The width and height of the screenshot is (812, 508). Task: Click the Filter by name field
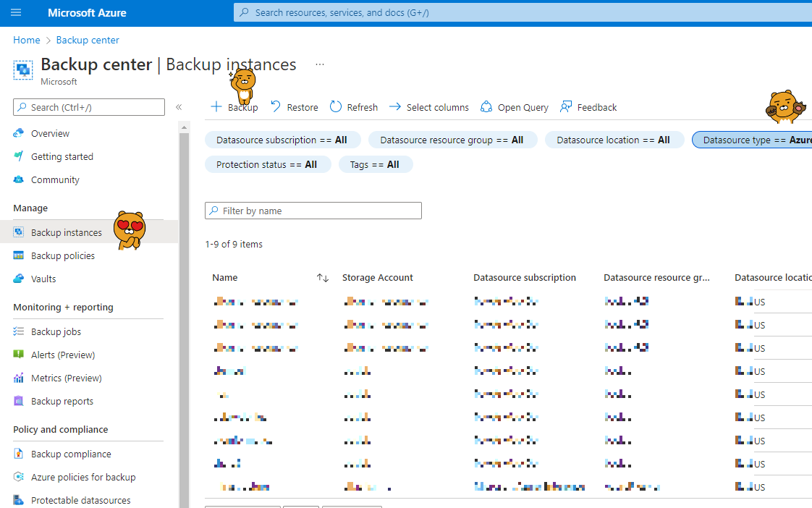coord(313,211)
